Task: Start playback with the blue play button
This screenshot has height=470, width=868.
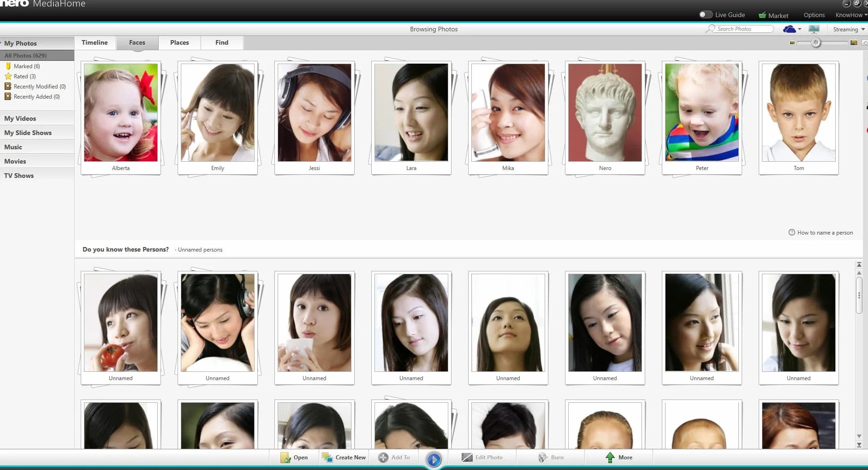Action: (x=434, y=459)
